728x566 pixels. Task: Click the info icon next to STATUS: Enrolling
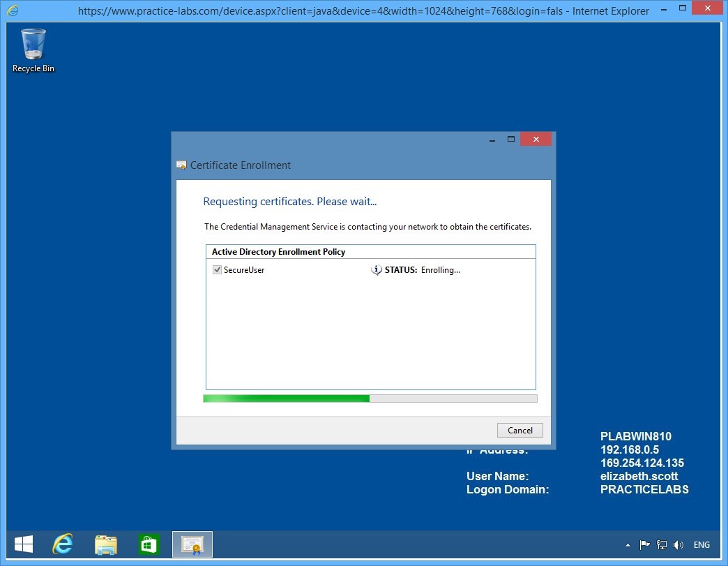tap(376, 270)
